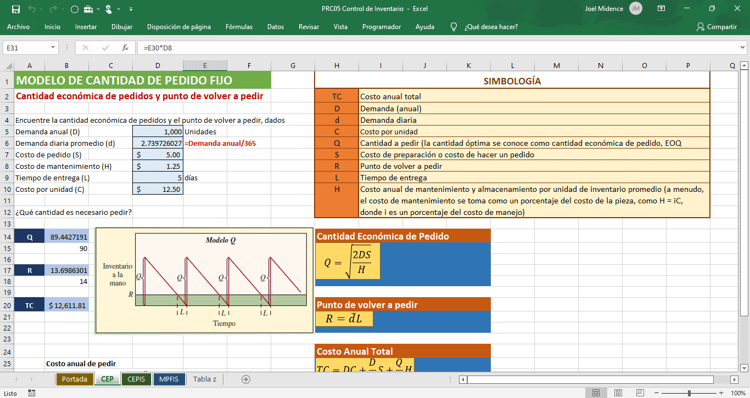Select cell D5 with annual demand value
The width and height of the screenshot is (750, 398).
pos(158,132)
